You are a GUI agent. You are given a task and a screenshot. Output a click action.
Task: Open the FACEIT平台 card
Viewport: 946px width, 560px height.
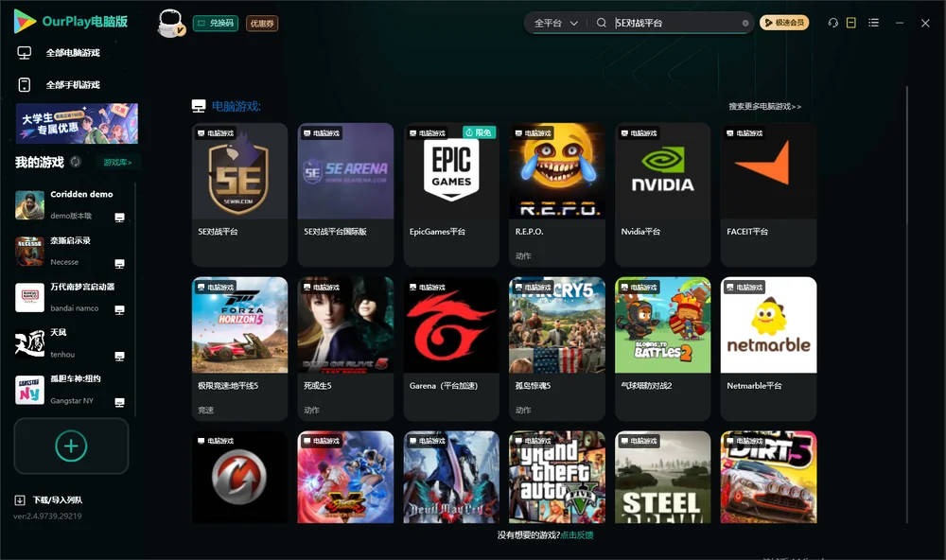(x=768, y=194)
